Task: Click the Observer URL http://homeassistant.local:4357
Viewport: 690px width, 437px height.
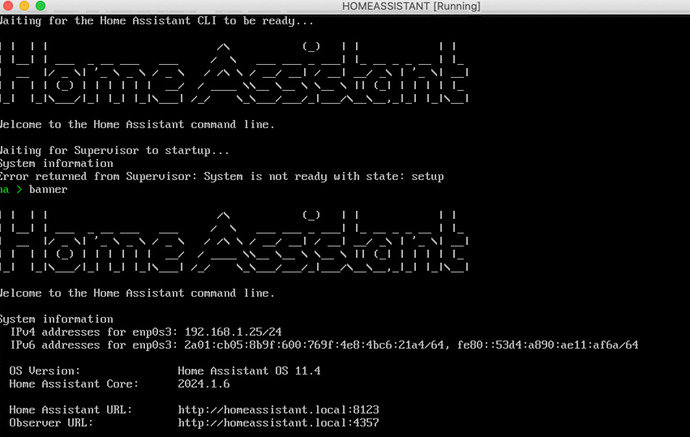Action: coord(279,423)
